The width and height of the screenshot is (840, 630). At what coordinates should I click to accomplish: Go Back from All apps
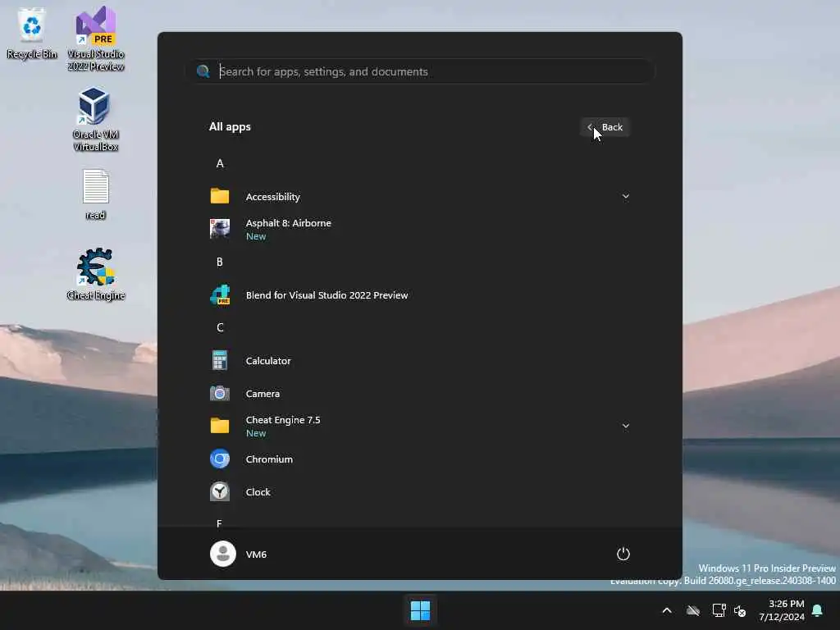(605, 127)
